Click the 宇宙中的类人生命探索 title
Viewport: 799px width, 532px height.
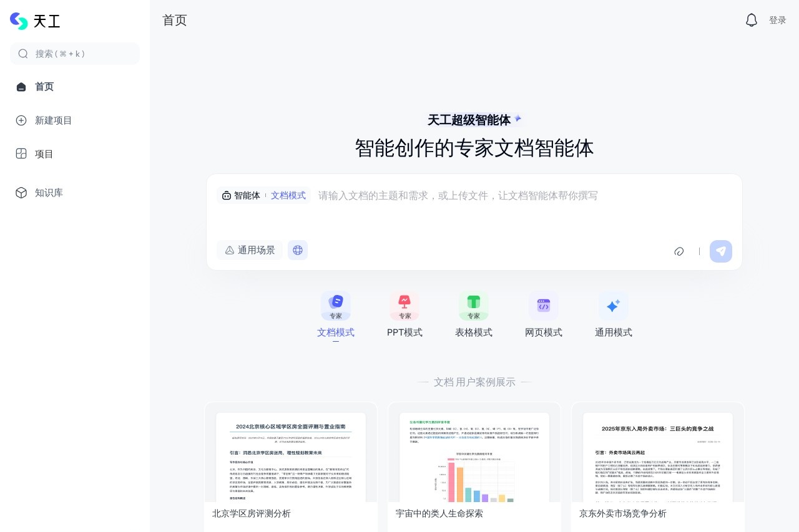439,513
